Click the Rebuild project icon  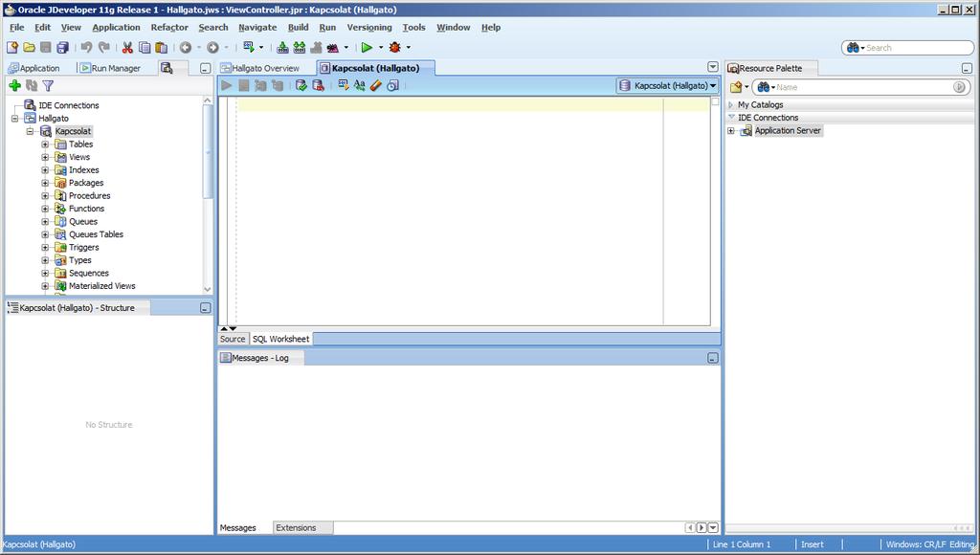pos(300,48)
